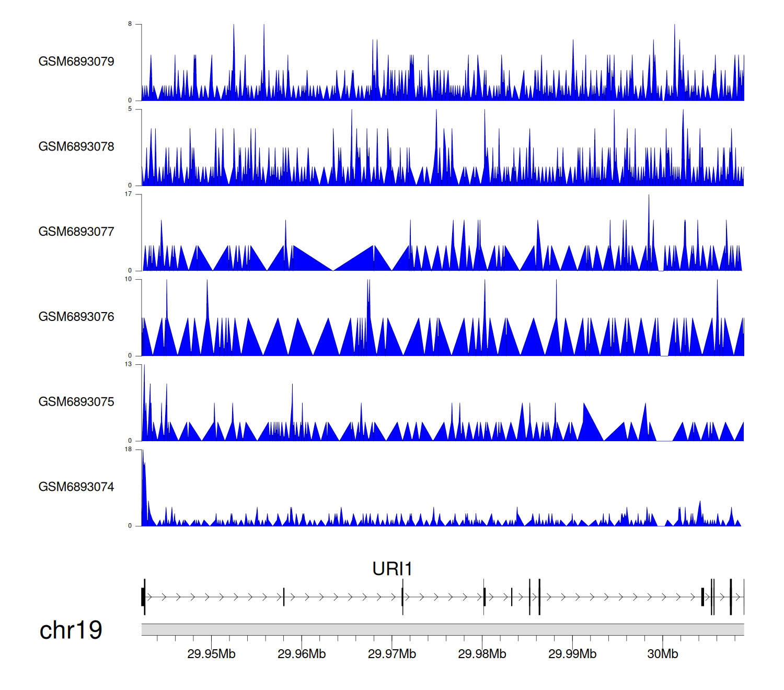Jump to the 29.98Mb axis label
784x690 pixels.
[x=482, y=654]
